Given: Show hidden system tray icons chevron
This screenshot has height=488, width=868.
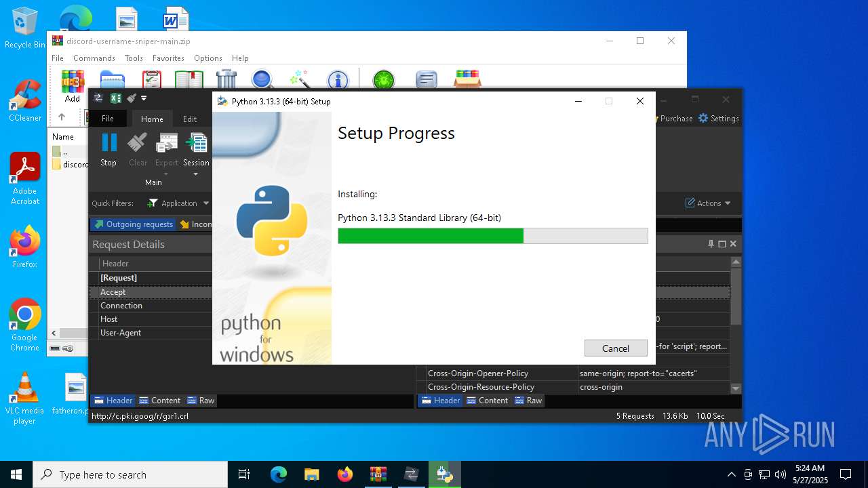Looking at the screenshot, I should tap(731, 474).
